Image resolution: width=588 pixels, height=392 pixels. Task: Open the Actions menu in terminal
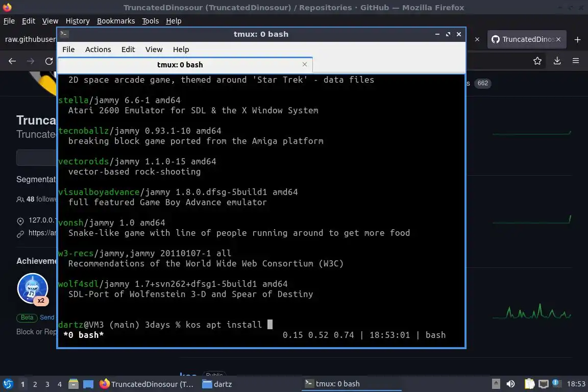pos(98,50)
